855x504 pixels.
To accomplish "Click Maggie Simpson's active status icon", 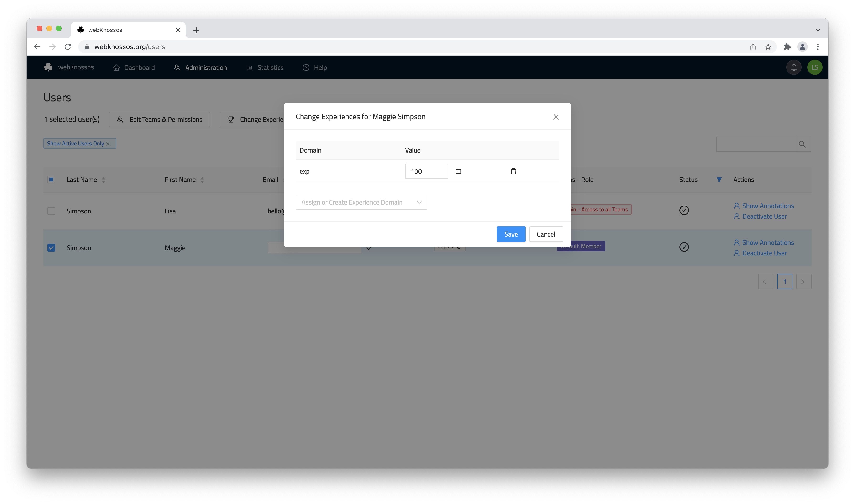I will click(x=684, y=247).
